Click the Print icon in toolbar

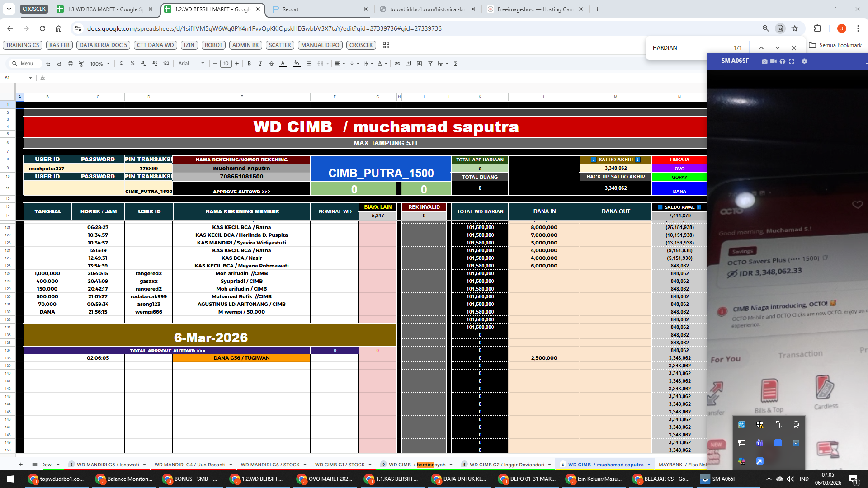pyautogui.click(x=70, y=64)
